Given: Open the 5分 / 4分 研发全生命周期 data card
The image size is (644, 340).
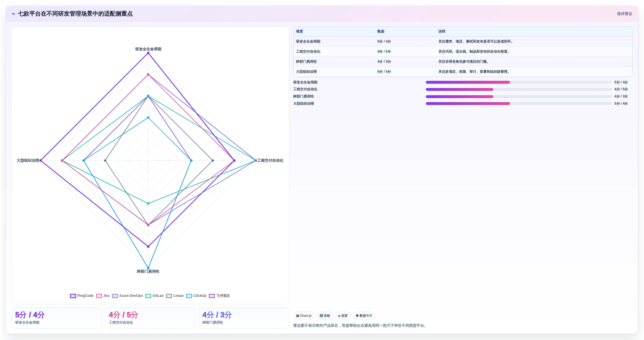Looking at the screenshot, I should [x=57, y=318].
